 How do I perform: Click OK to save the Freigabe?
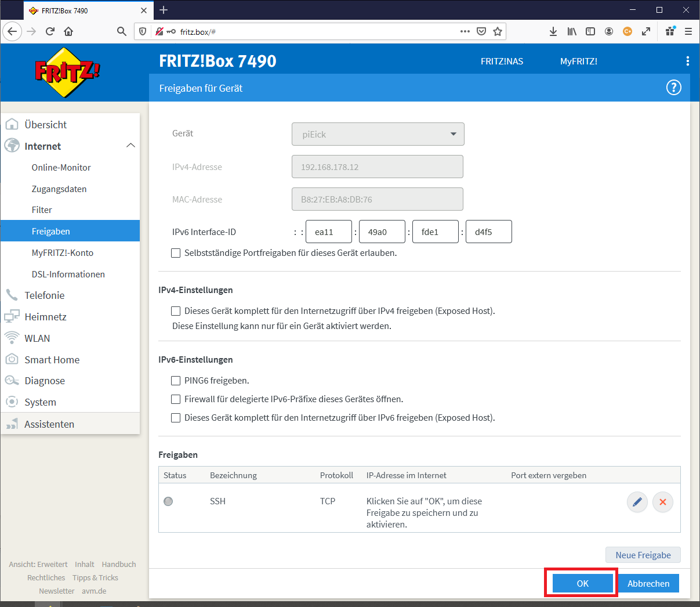[582, 584]
